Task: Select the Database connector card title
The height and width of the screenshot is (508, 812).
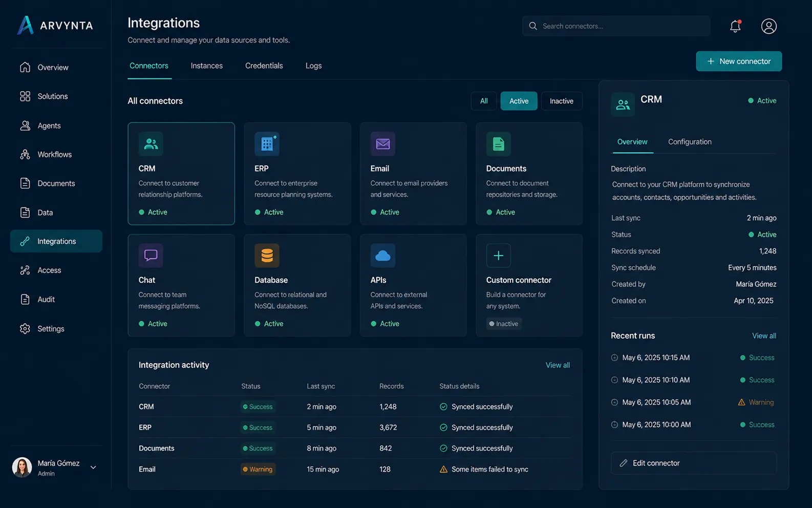Action: 271,280
